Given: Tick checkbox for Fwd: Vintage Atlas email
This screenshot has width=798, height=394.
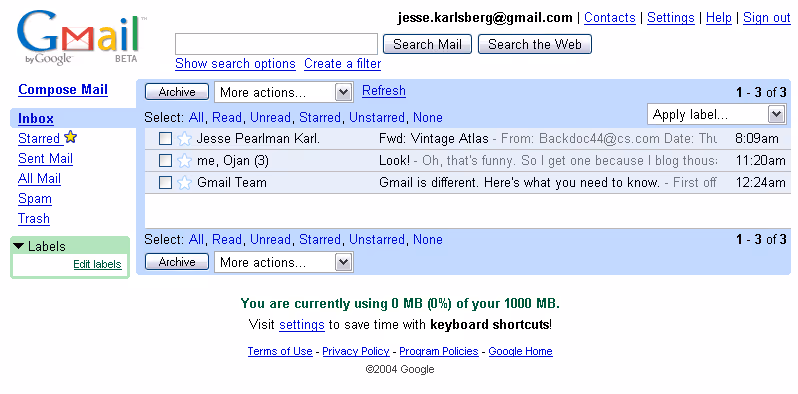Looking at the screenshot, I should point(165,138).
